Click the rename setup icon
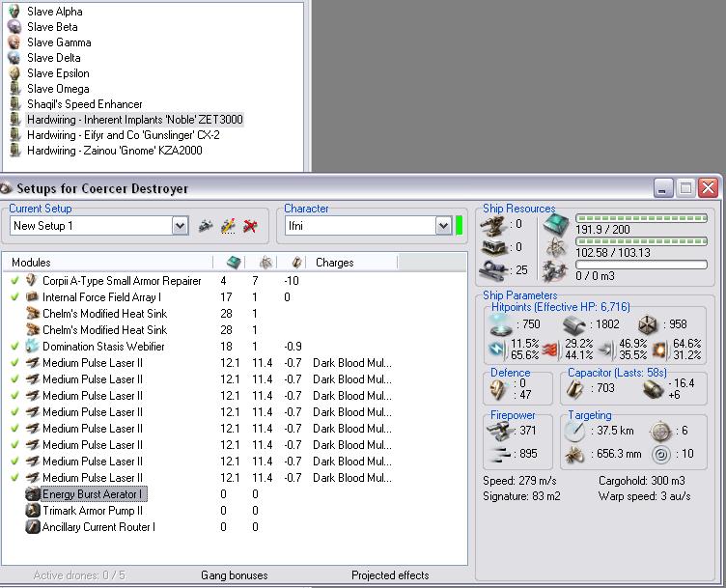The image size is (726, 588). (x=228, y=226)
